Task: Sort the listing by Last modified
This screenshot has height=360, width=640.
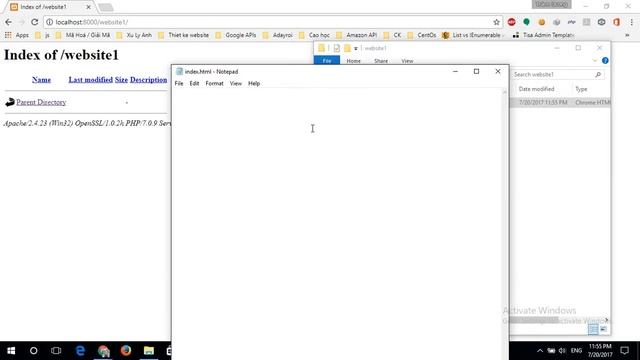Action: coord(91,80)
